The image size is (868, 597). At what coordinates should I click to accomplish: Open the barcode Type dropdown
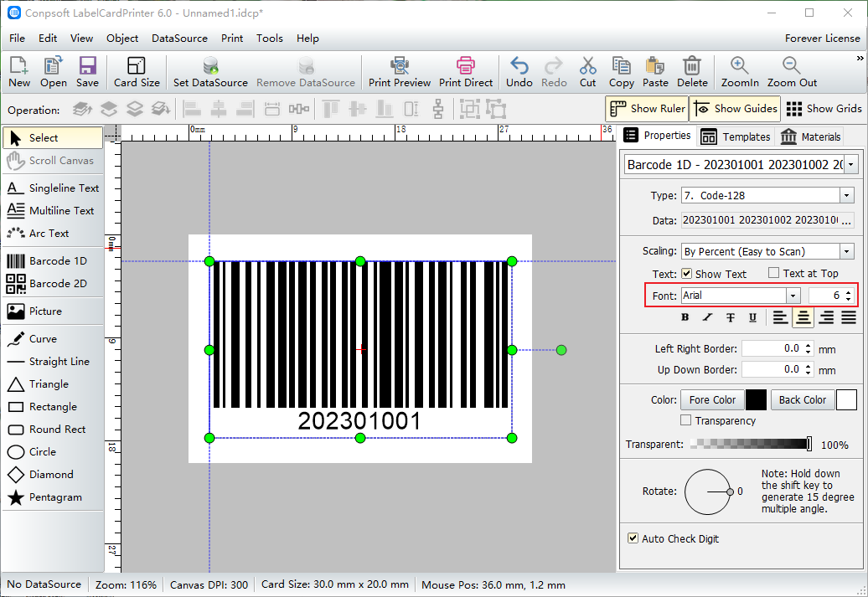846,195
